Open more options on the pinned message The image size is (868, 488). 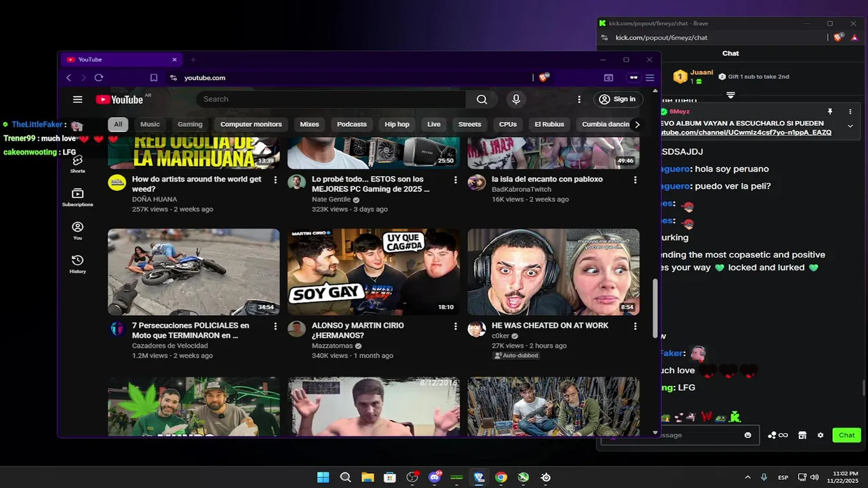point(850,111)
